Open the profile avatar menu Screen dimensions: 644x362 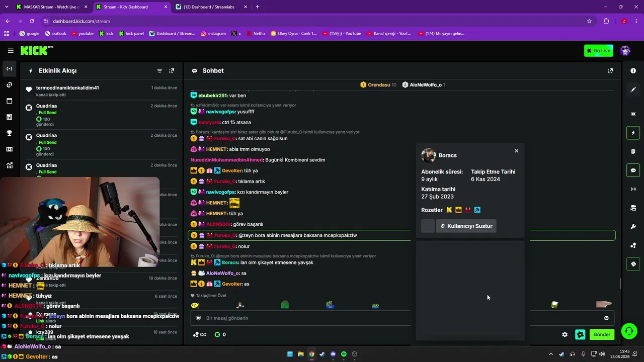625,50
